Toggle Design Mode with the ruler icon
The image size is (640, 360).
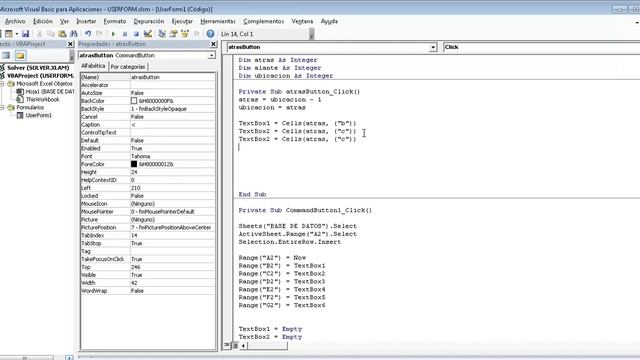pyautogui.click(x=148, y=34)
